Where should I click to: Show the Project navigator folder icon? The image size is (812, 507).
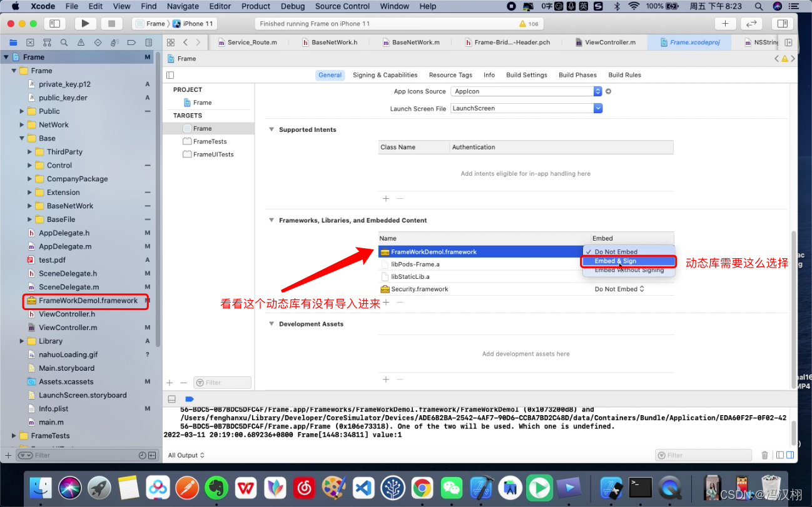(x=13, y=43)
